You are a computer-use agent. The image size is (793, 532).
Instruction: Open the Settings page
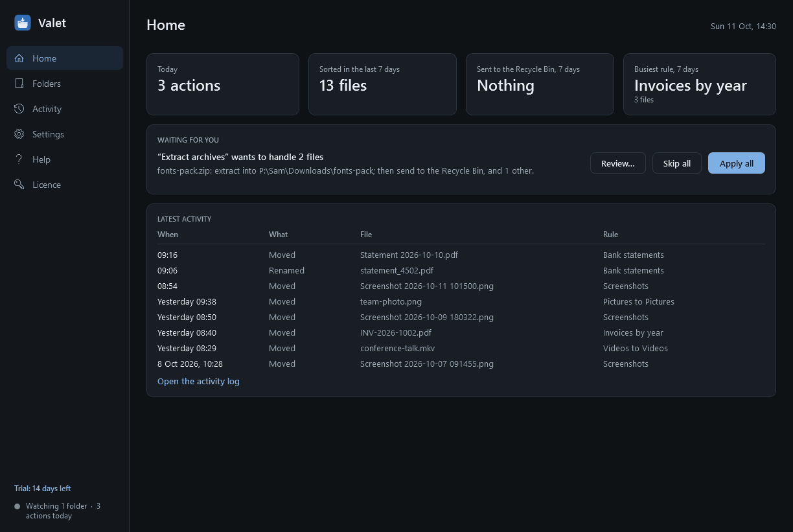(x=65, y=134)
